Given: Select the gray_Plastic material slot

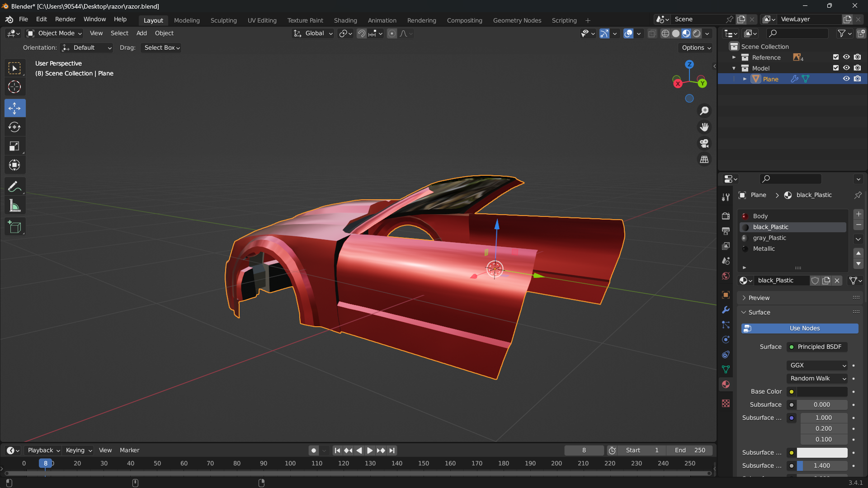Looking at the screenshot, I should tap(769, 238).
